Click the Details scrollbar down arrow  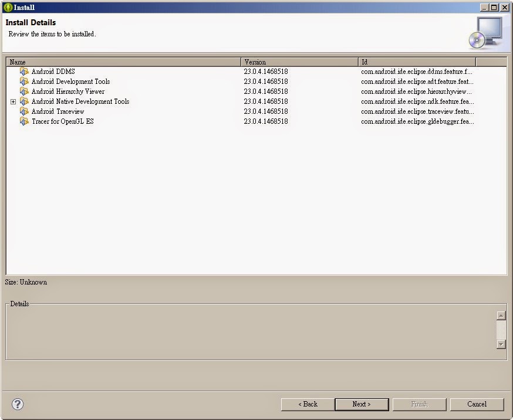pos(501,344)
